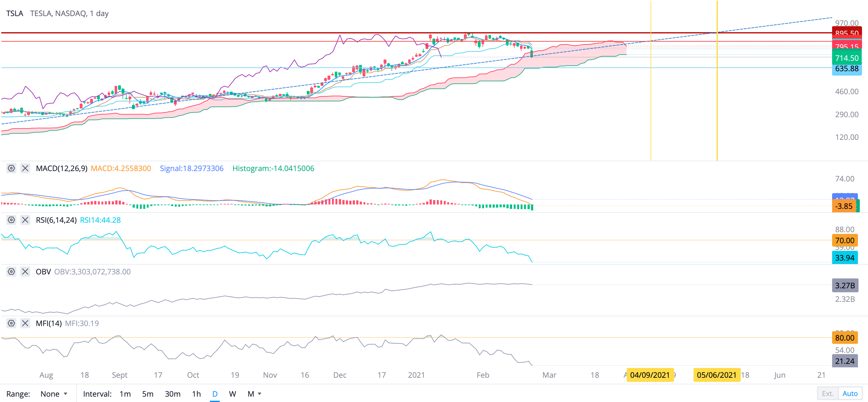The height and width of the screenshot is (402, 868).
Task: Select the 30m interval
Action: coord(173,393)
